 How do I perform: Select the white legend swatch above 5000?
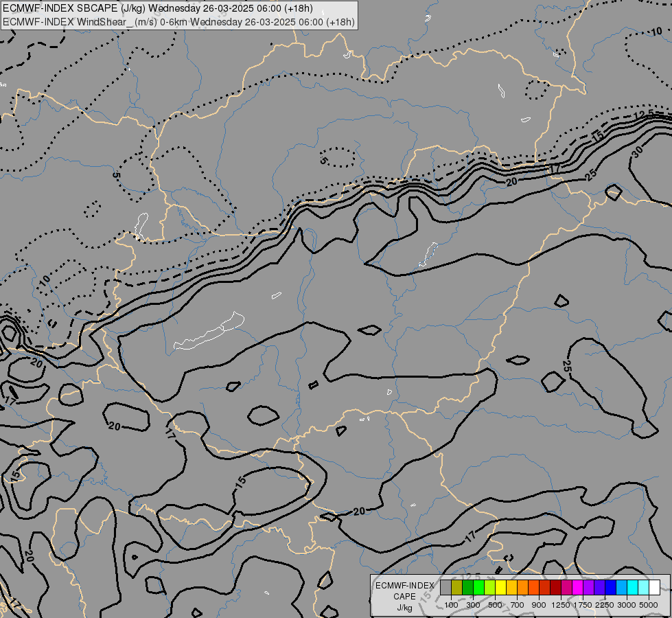[654, 588]
